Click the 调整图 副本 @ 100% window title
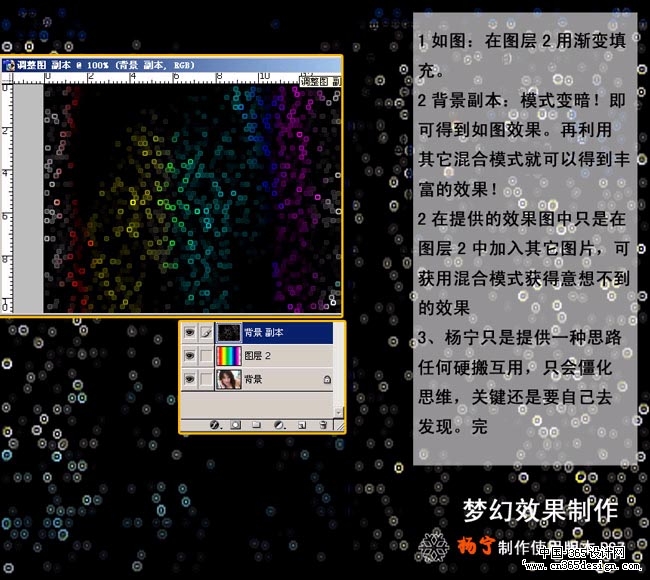650x580 pixels. 105,65
